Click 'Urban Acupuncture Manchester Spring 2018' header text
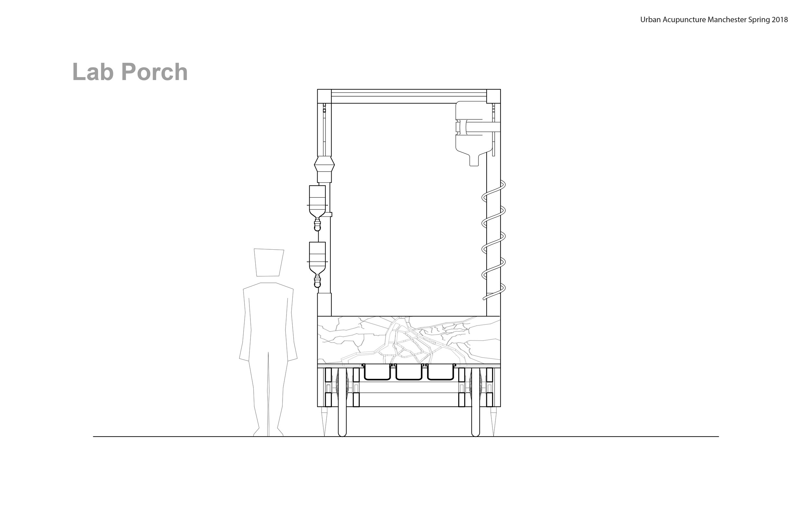The width and height of the screenshot is (812, 526). pyautogui.click(x=714, y=20)
